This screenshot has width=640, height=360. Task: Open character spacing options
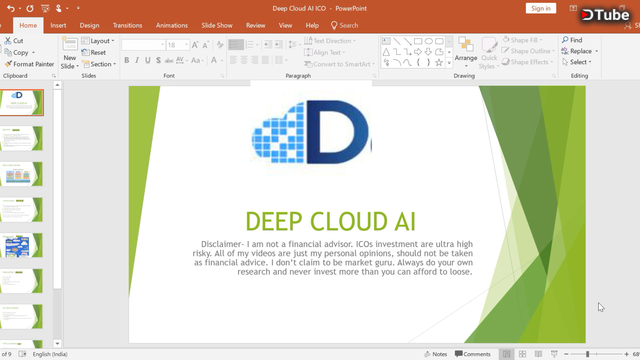coord(182,60)
